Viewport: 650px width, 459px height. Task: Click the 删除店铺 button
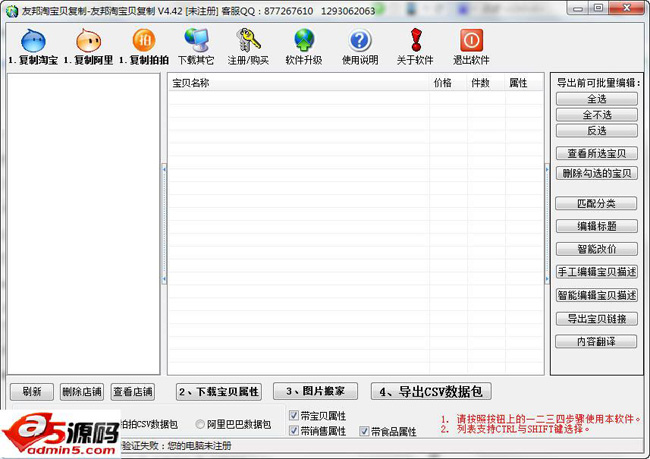82,391
